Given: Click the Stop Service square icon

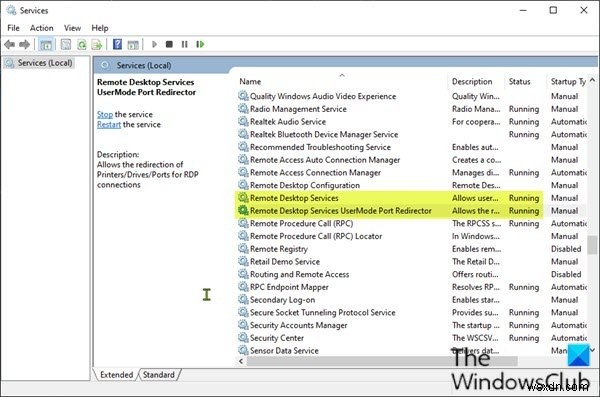Looking at the screenshot, I should point(169,44).
